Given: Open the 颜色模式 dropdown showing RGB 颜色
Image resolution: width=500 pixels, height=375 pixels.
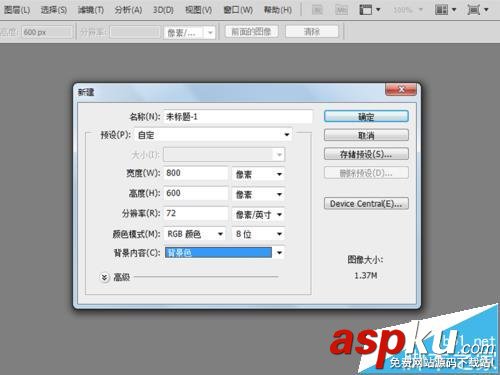Looking at the screenshot, I should coord(195,234).
